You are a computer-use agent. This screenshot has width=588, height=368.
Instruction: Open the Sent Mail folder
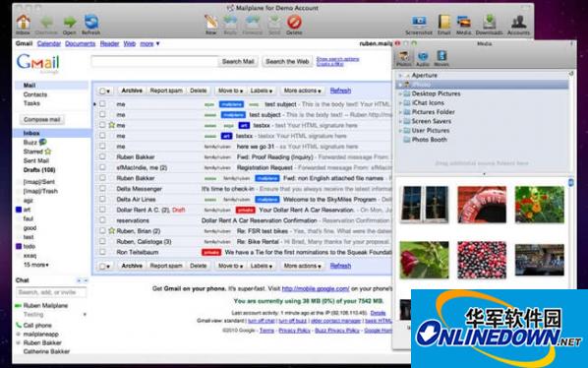pyautogui.click(x=36, y=160)
